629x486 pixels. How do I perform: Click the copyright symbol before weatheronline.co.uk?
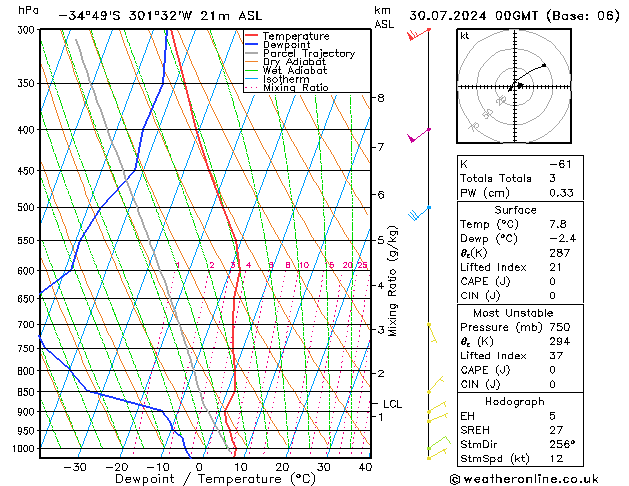pos(457,478)
